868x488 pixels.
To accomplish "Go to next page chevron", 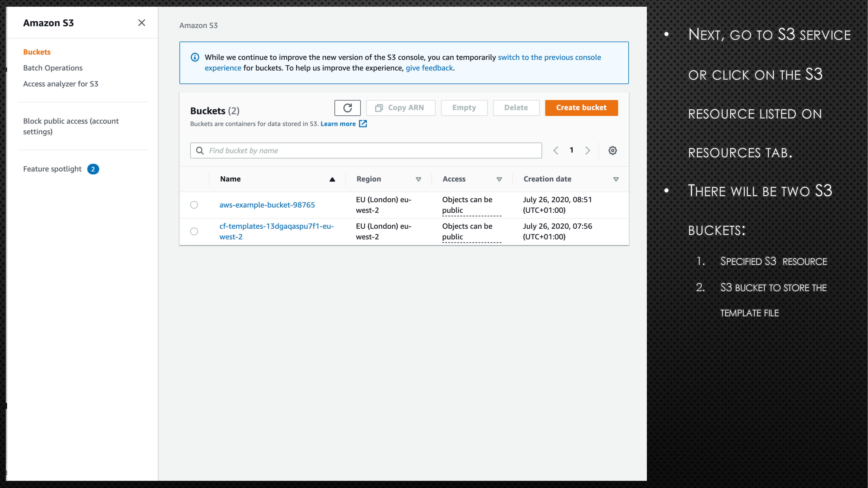I will pyautogui.click(x=587, y=151).
